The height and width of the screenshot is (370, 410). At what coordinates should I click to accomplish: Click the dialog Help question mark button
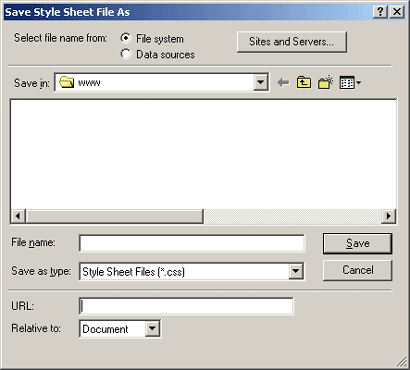point(380,12)
